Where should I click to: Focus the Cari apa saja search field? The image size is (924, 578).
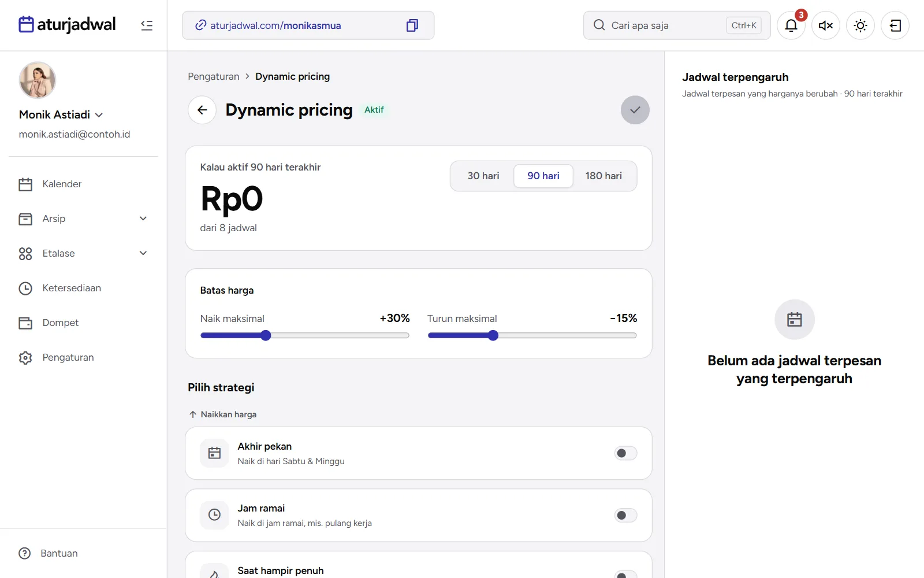(677, 25)
